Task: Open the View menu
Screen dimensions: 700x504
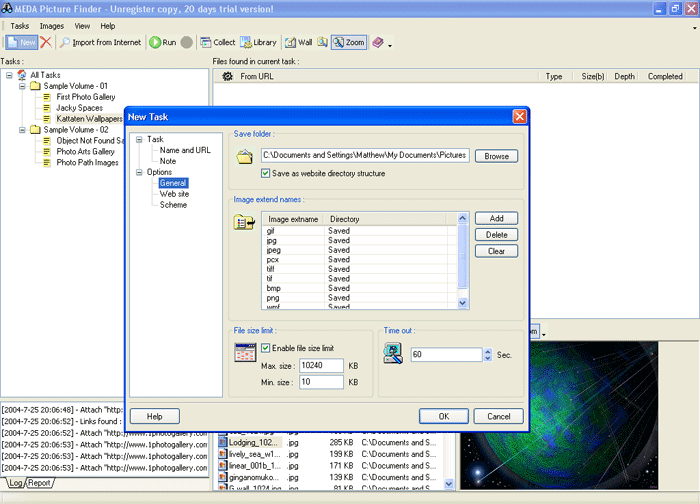Action: coord(82,26)
